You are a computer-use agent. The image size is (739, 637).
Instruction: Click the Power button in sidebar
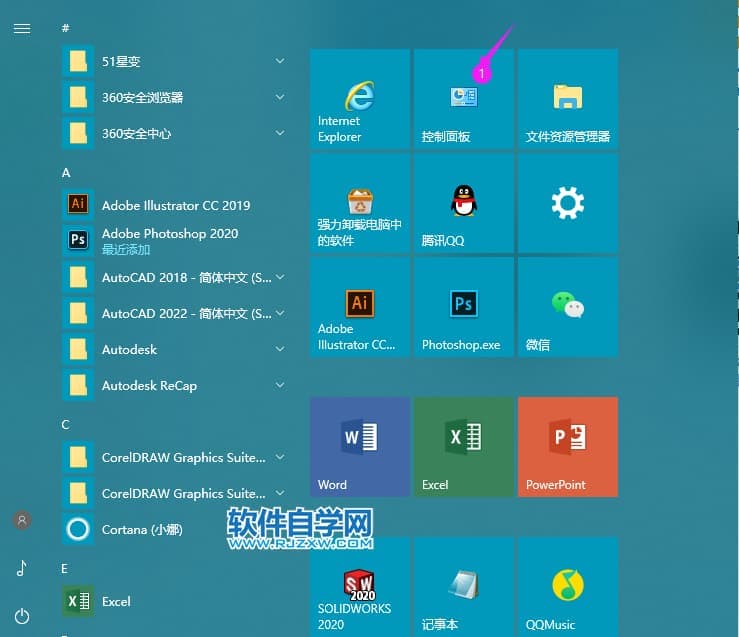tap(22, 616)
